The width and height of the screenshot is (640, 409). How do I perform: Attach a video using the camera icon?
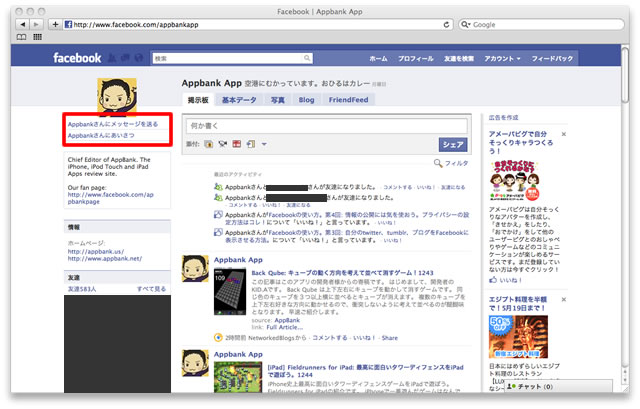click(222, 144)
